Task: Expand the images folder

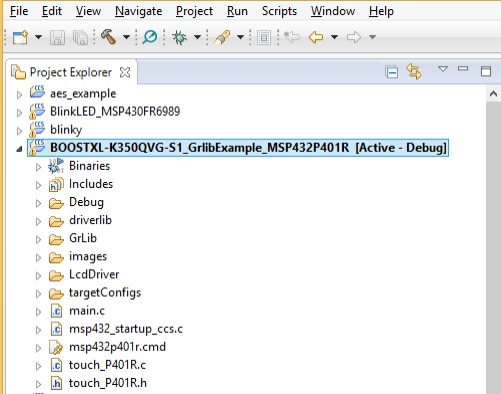Action: pyautogui.click(x=38, y=258)
